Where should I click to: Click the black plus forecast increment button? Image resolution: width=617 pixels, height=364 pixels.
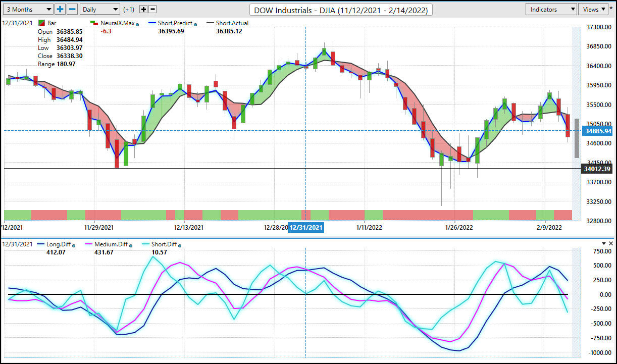(x=143, y=9)
